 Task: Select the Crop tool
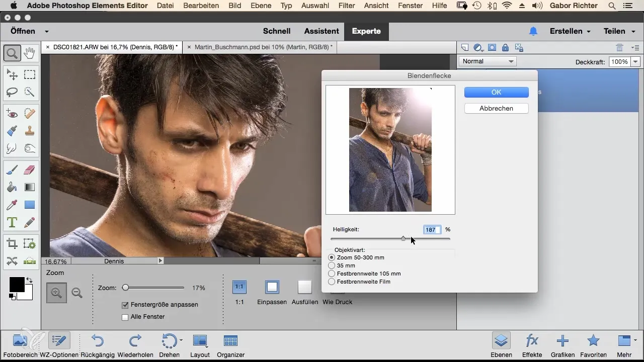(x=12, y=244)
